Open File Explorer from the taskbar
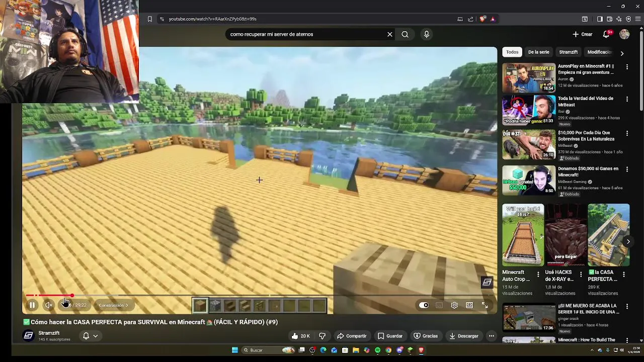 356,350
